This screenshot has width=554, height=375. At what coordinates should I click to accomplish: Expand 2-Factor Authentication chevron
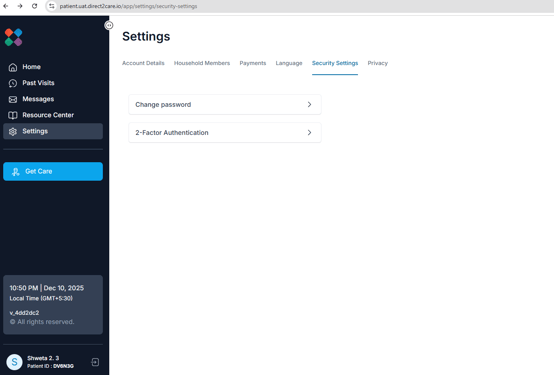point(310,133)
